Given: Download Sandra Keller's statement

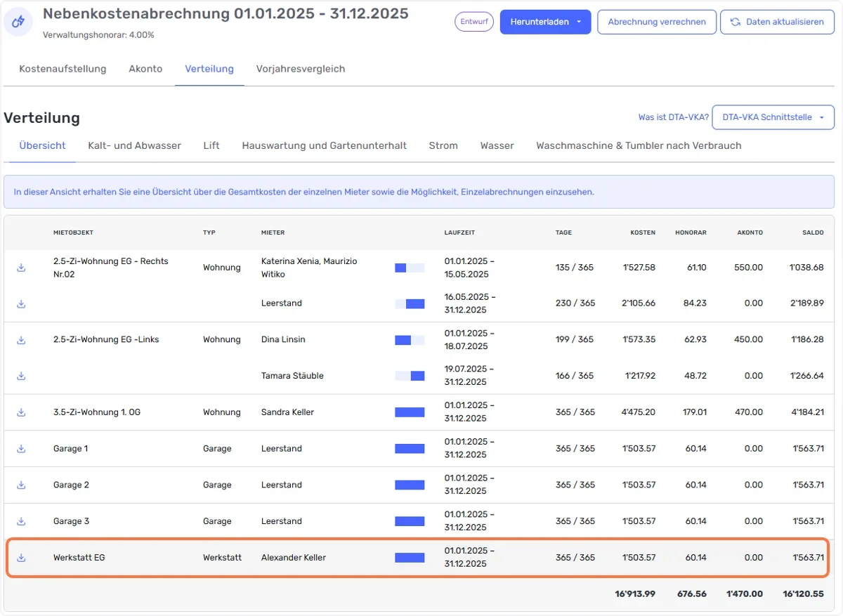Looking at the screenshot, I should [x=21, y=412].
